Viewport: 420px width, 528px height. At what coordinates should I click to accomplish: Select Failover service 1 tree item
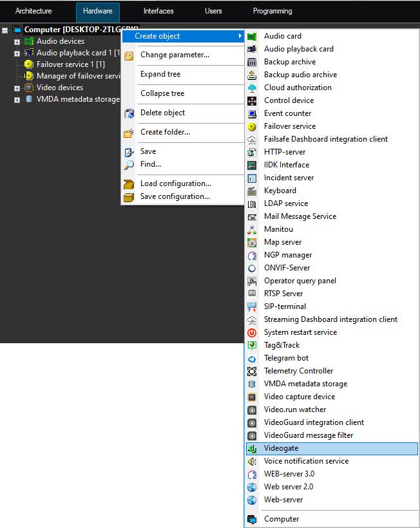point(70,64)
